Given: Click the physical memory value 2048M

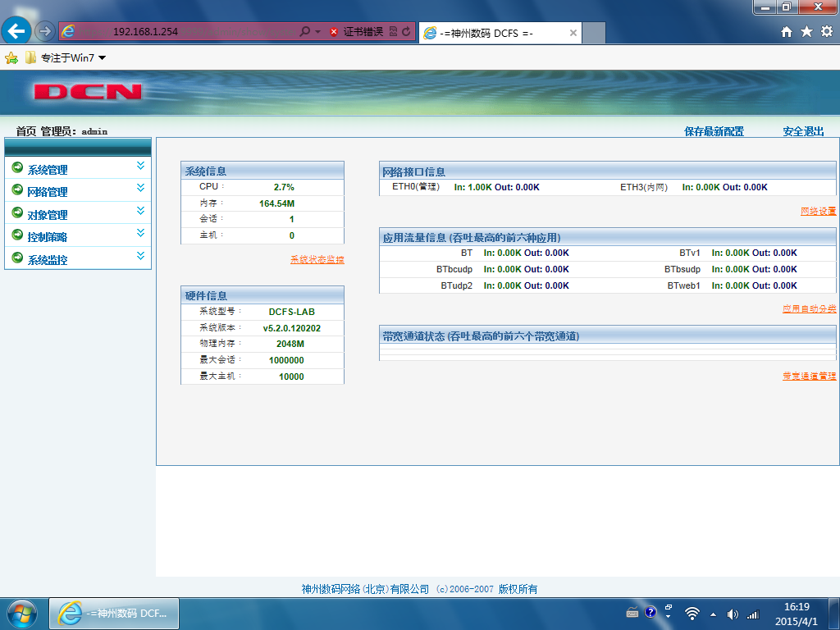Looking at the screenshot, I should tap(290, 344).
